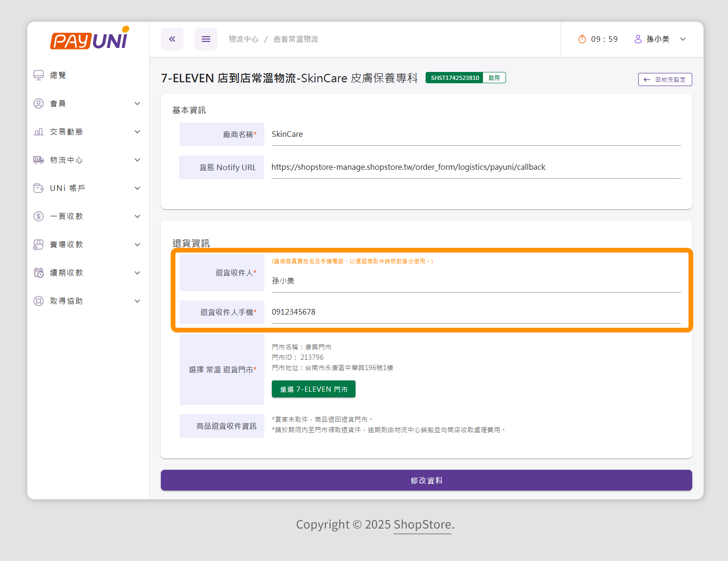Screen dimensions: 728x561
Task: Click 回物流設定 back button
Action: (x=665, y=79)
